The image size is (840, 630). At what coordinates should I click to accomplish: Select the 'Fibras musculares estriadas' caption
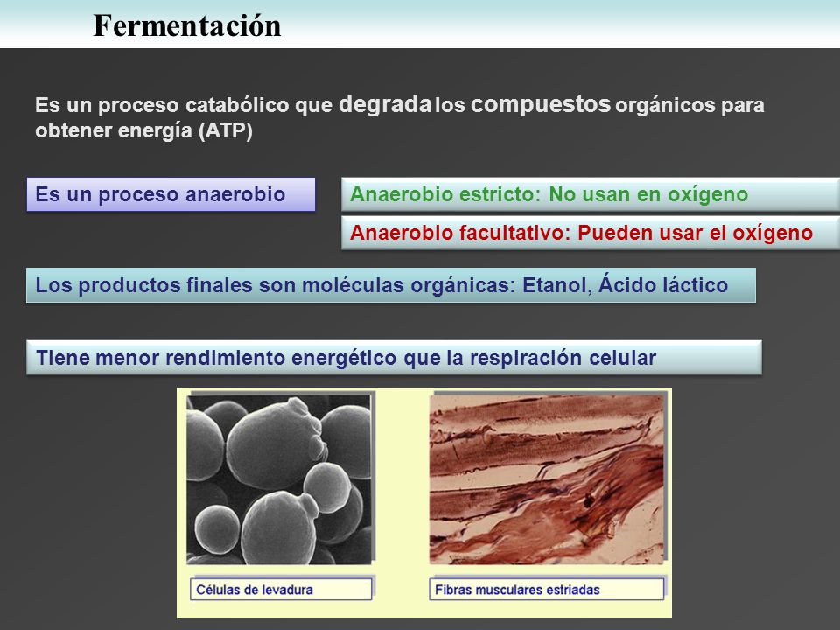[x=546, y=589]
